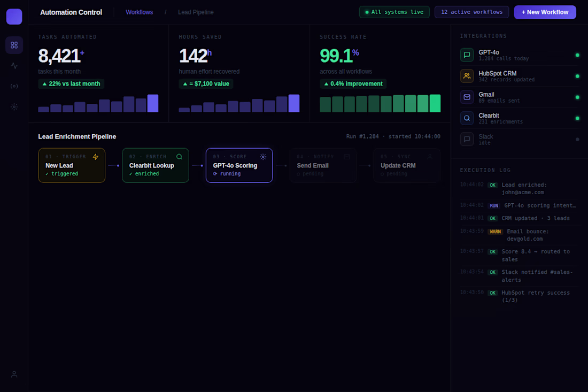The width and height of the screenshot is (588, 392).
Task: Click the mail icon on Notify node
Action: tap(347, 157)
